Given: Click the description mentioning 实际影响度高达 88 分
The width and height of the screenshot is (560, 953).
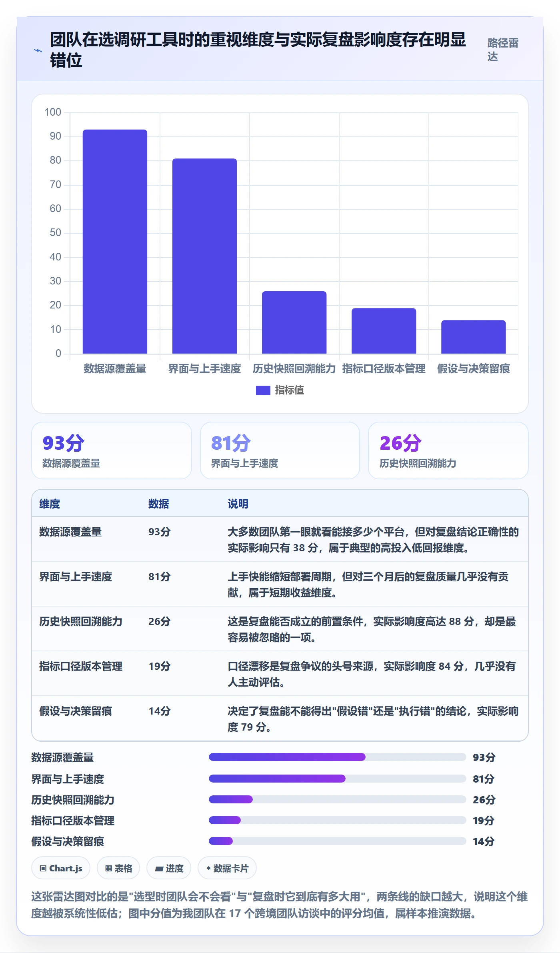Looking at the screenshot, I should (x=372, y=629).
